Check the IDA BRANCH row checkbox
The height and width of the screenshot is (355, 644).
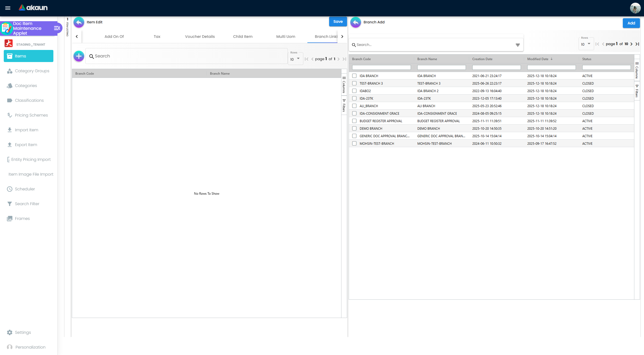point(354,76)
